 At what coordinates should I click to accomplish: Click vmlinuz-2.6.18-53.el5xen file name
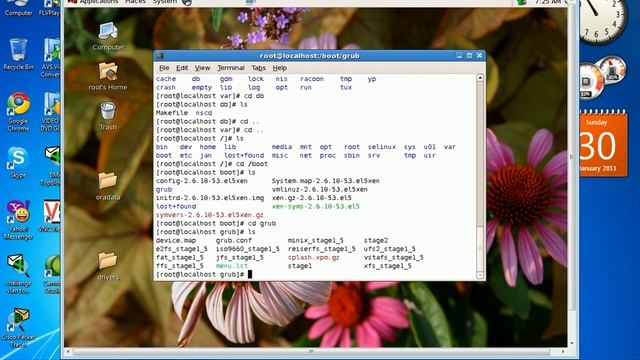click(x=320, y=189)
